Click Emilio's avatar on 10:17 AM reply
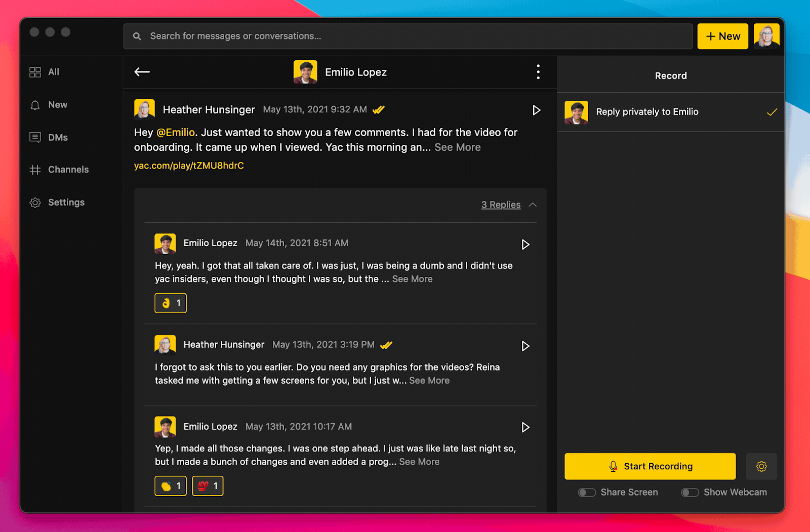The image size is (810, 532). (165, 427)
